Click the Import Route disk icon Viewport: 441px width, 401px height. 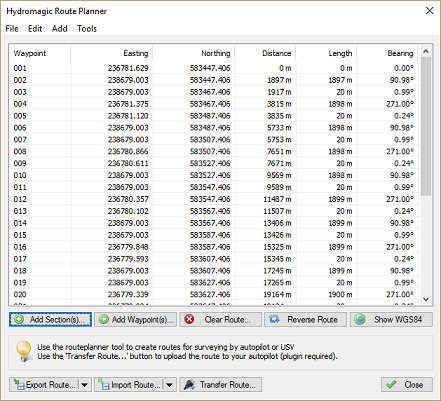[x=104, y=385]
